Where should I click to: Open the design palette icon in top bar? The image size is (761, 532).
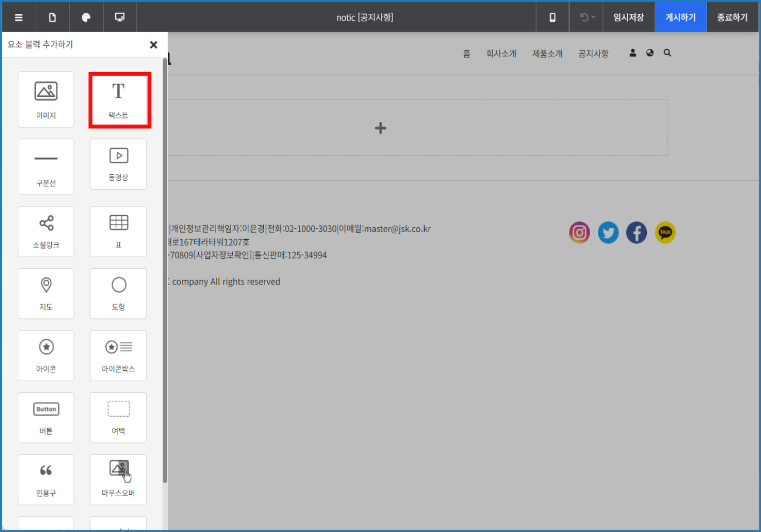pos(86,17)
